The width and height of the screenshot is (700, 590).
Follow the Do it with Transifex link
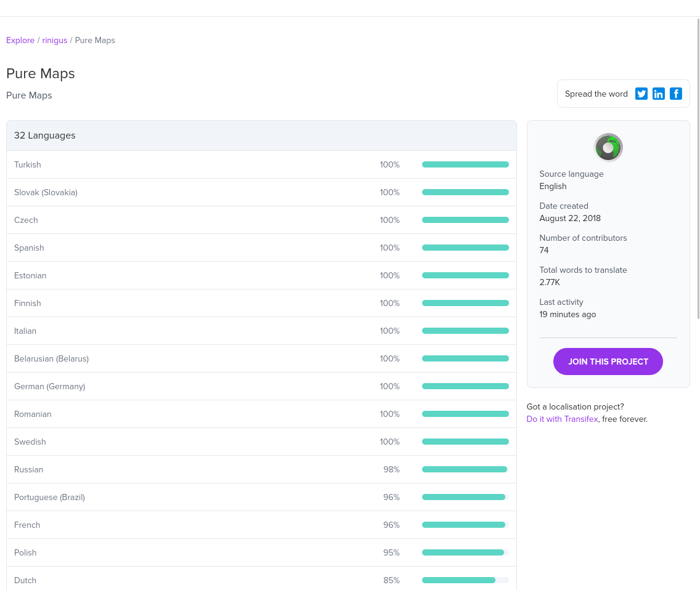[562, 419]
